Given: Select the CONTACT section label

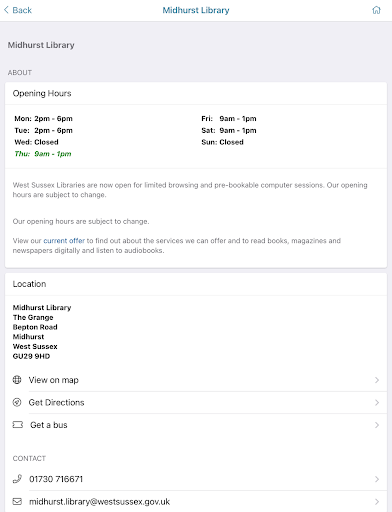Looking at the screenshot, I should click(x=29, y=458).
